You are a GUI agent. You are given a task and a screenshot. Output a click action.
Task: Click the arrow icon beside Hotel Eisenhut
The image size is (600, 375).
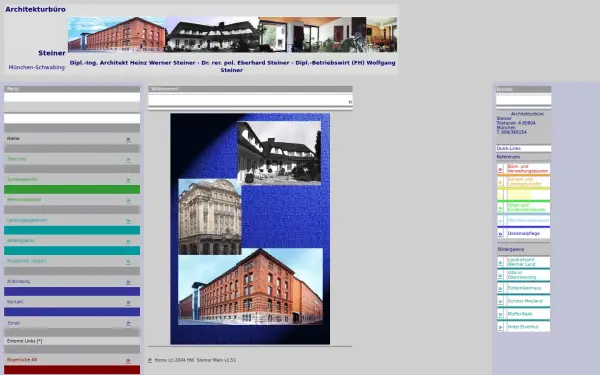[x=500, y=328]
